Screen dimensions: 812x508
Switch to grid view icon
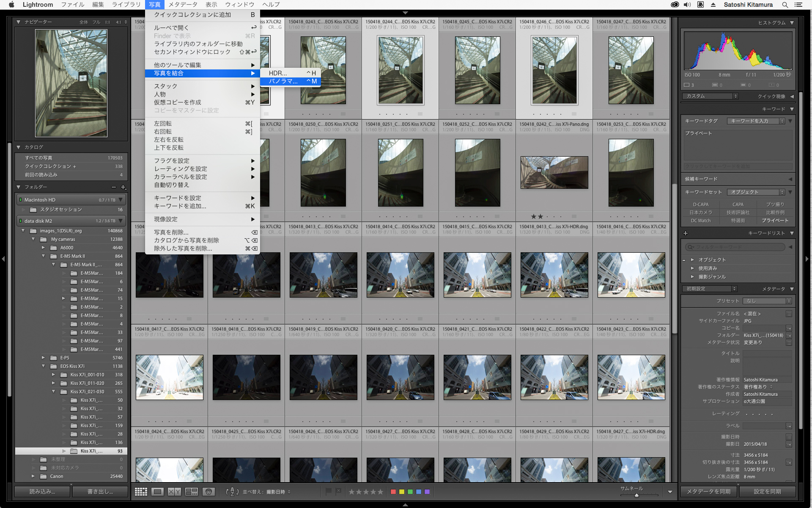(141, 491)
